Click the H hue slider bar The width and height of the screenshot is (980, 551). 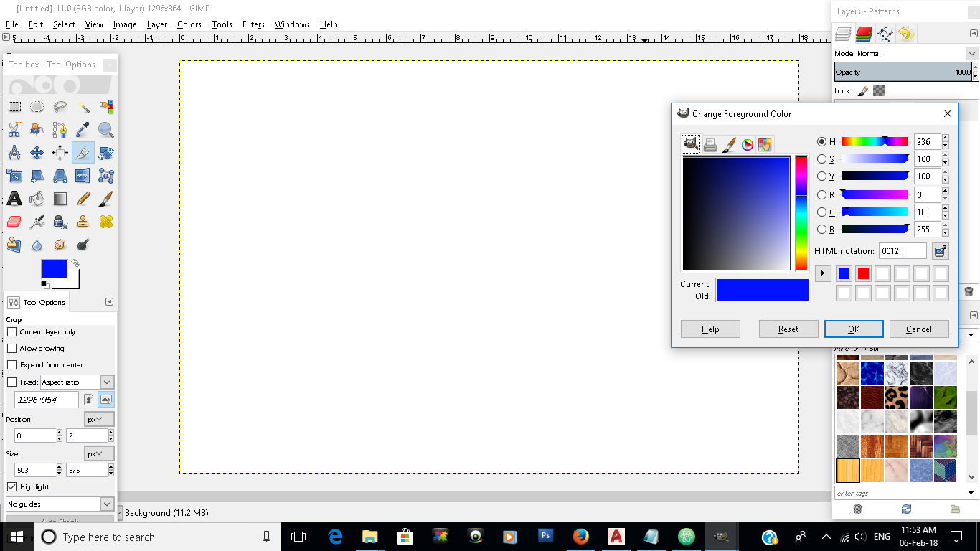(875, 142)
